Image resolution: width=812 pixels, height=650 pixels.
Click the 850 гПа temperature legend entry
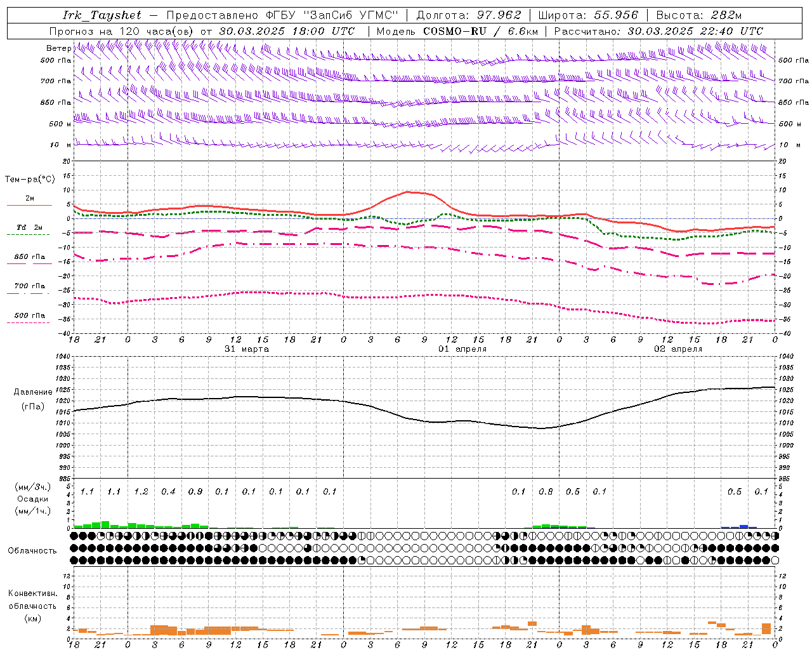tap(29, 257)
